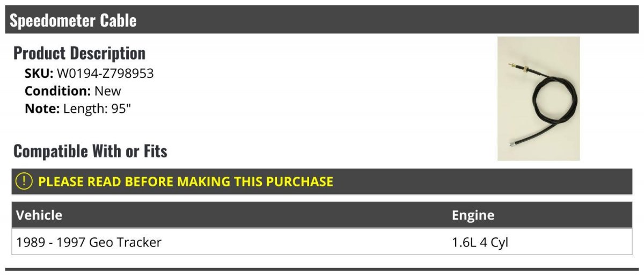Open the speedometer cable product thumbnail
Screen dimensions: 644x276
[x=538, y=98]
